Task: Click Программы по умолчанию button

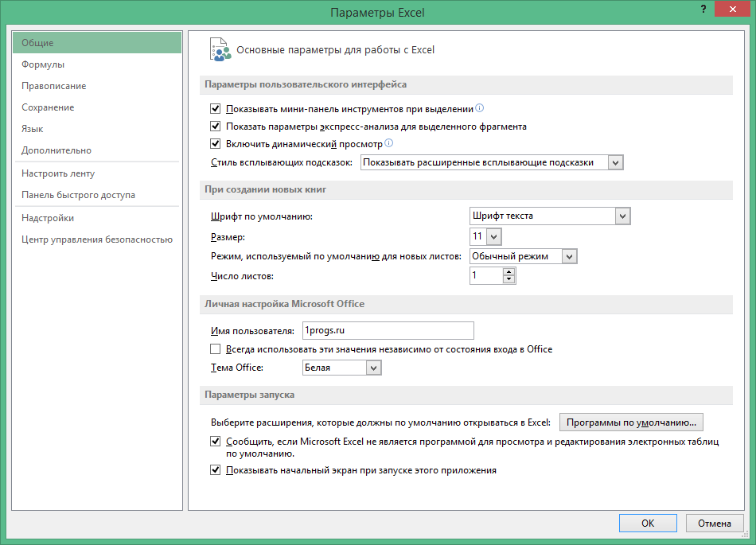Action: 631,422
